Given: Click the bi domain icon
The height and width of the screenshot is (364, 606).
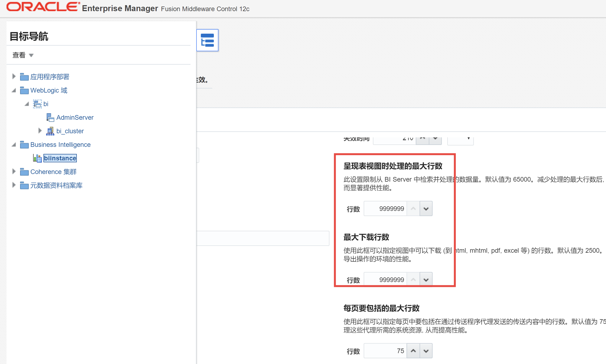Looking at the screenshot, I should (x=37, y=104).
